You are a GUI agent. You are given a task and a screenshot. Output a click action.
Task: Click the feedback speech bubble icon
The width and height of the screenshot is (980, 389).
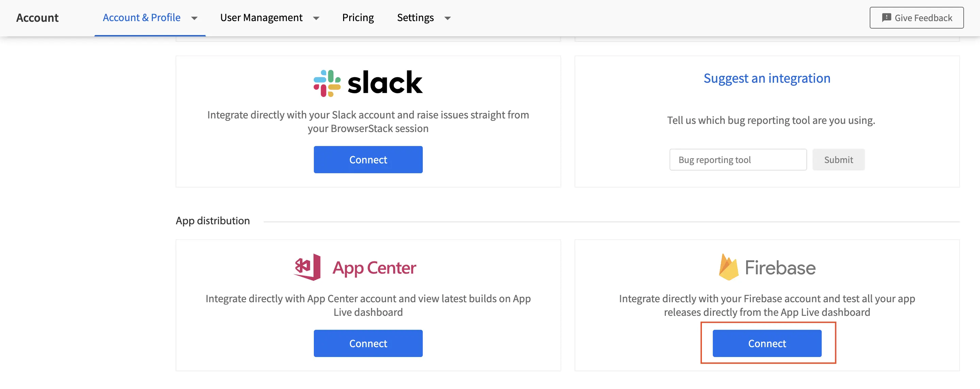click(886, 17)
